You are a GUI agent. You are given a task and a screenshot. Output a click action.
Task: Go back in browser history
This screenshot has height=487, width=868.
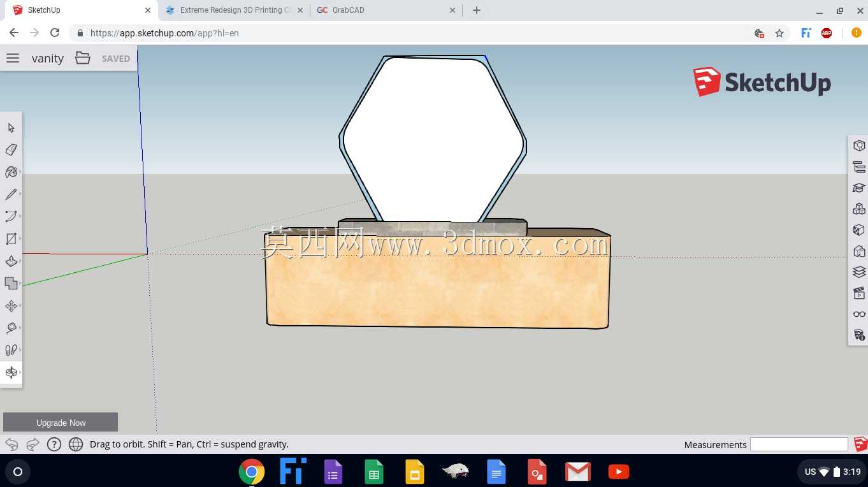click(x=14, y=33)
